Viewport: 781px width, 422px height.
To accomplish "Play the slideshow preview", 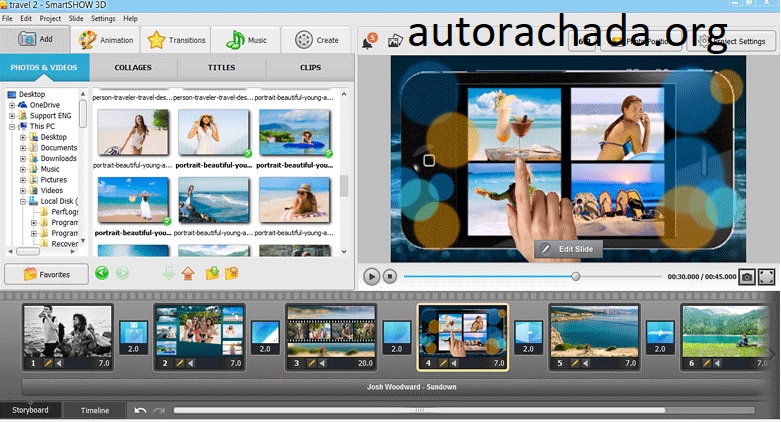I will 371,276.
